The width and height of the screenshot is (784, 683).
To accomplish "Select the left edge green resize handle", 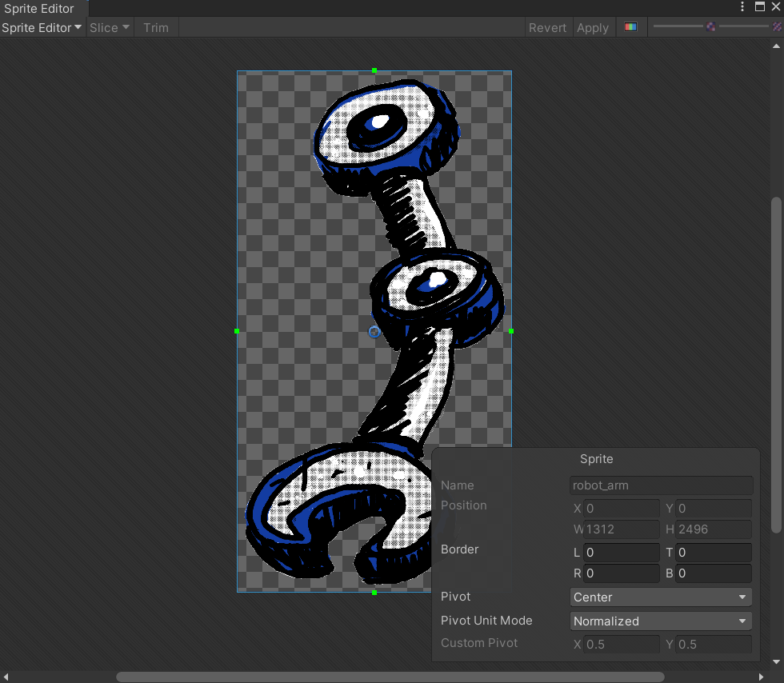I will coord(237,331).
